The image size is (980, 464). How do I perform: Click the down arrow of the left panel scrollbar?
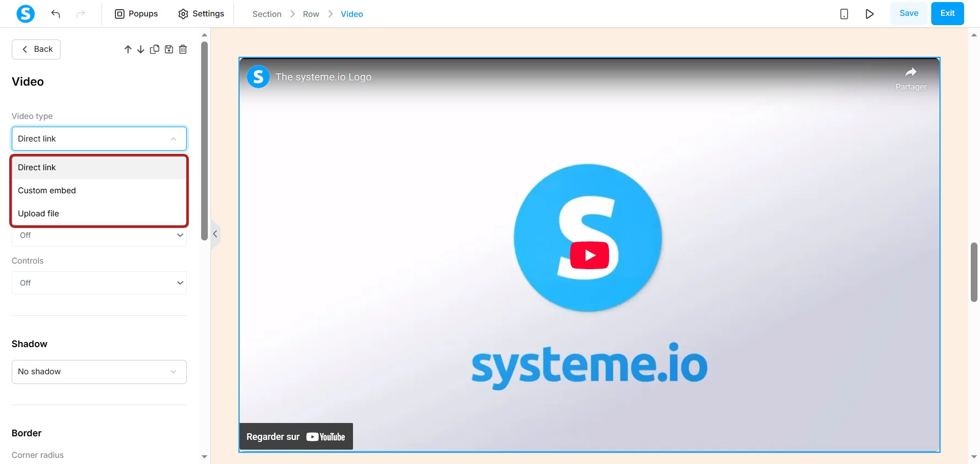[x=204, y=456]
